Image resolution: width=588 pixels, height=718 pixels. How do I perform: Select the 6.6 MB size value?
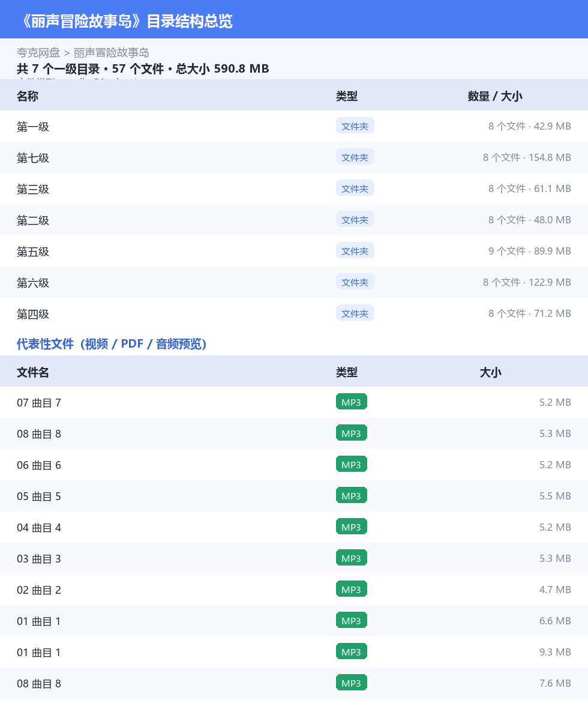coord(555,621)
